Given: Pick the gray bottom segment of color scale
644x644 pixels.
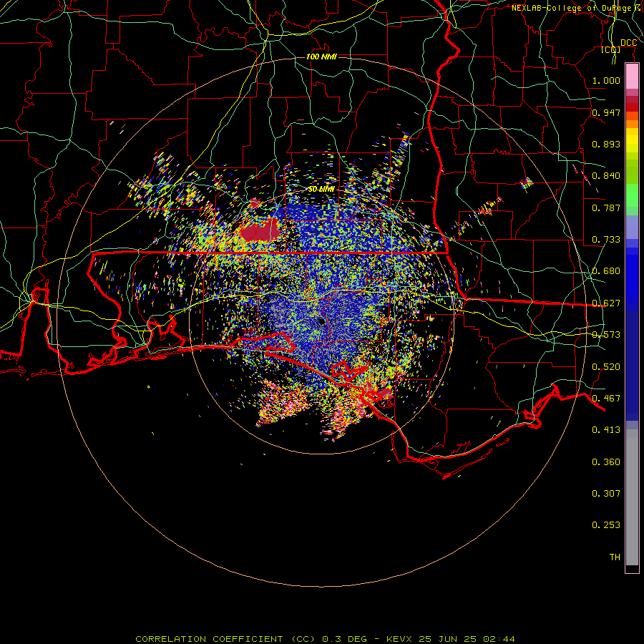Looking at the screenshot, I should pos(632,497).
